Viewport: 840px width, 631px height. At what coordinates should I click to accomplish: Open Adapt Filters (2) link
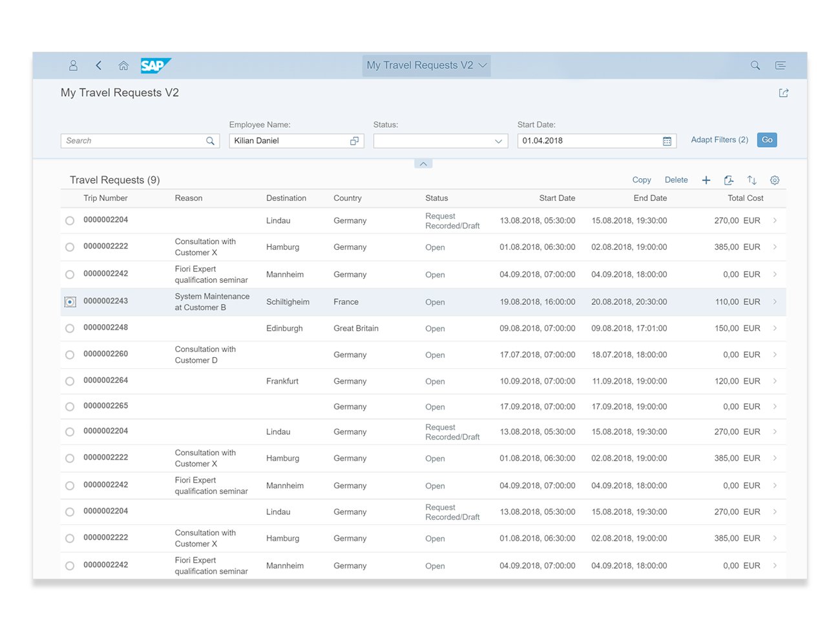(719, 140)
